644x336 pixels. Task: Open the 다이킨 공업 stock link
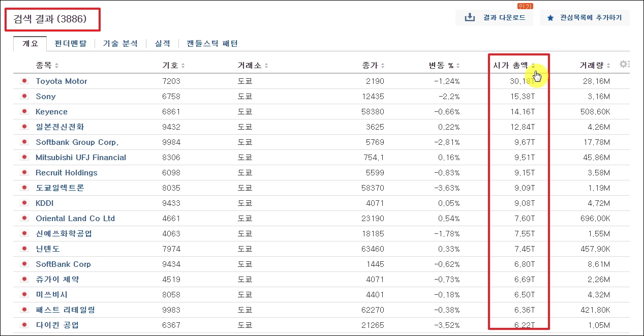tap(57, 325)
